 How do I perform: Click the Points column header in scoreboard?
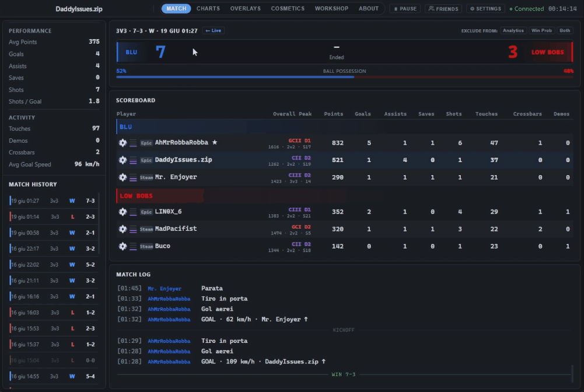click(x=333, y=114)
